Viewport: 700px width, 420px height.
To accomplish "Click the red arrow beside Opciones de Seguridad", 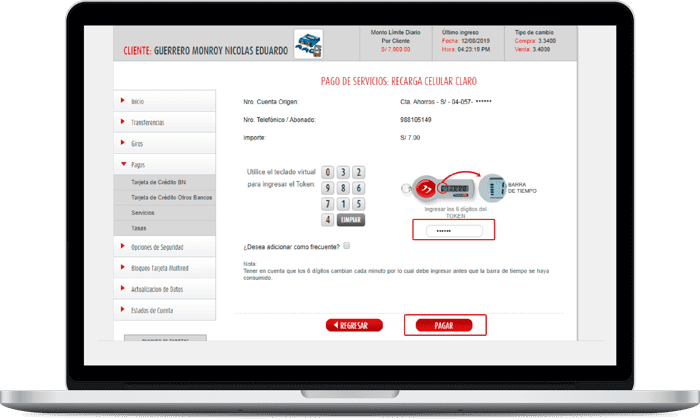I will coord(122,246).
